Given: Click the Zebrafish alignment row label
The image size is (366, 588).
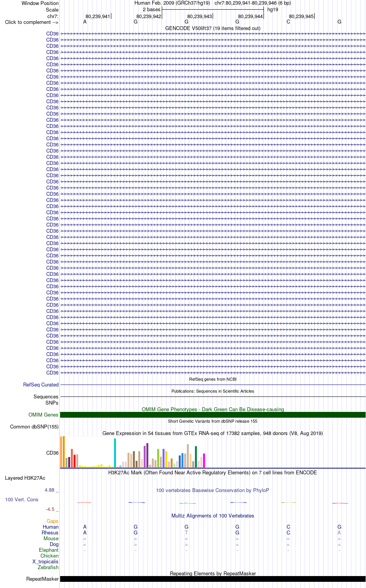Looking at the screenshot, I should coord(48,567).
